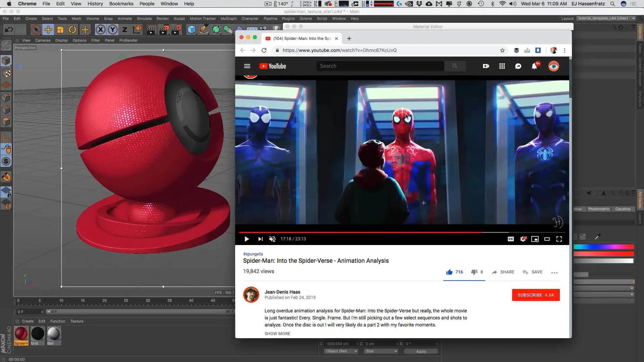Toggle the Tweak mode mouse icon

tap(6, 149)
